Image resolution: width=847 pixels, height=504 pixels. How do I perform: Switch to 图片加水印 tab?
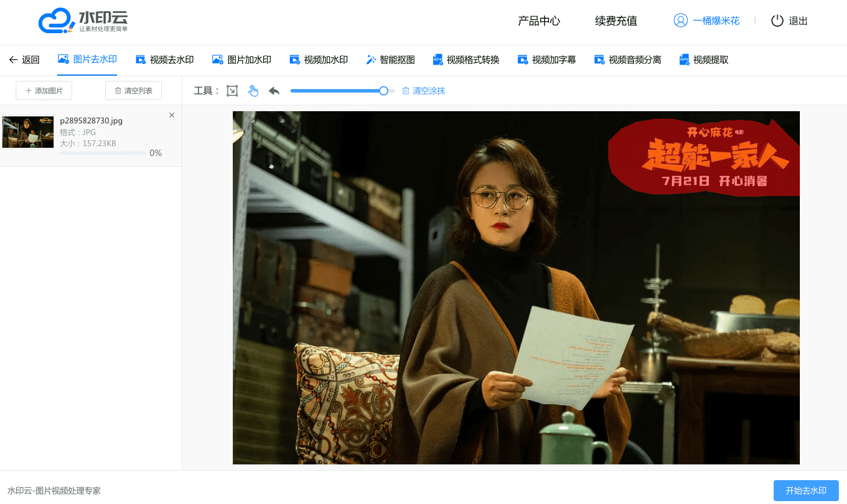click(x=242, y=59)
